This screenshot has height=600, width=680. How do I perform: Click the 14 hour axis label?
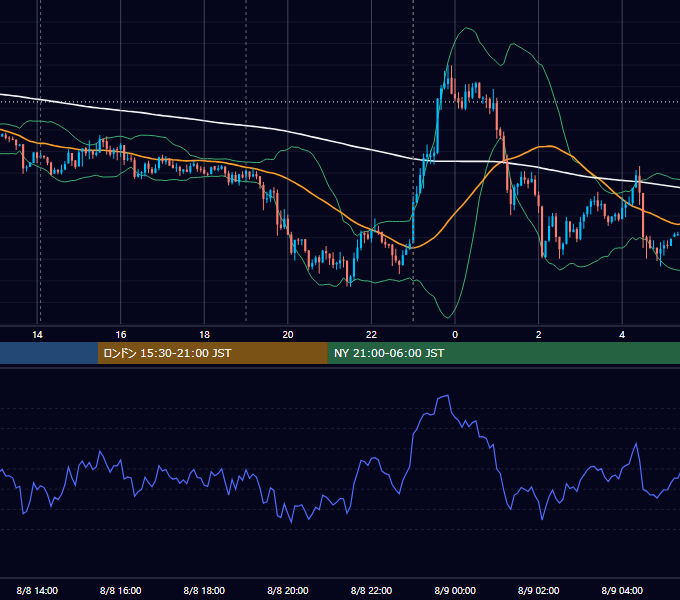point(37,335)
